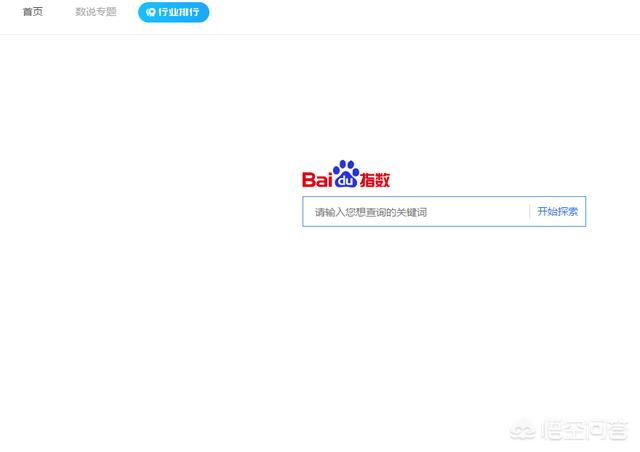Open the 首页 home tab
This screenshot has width=640, height=452.
[x=33, y=12]
